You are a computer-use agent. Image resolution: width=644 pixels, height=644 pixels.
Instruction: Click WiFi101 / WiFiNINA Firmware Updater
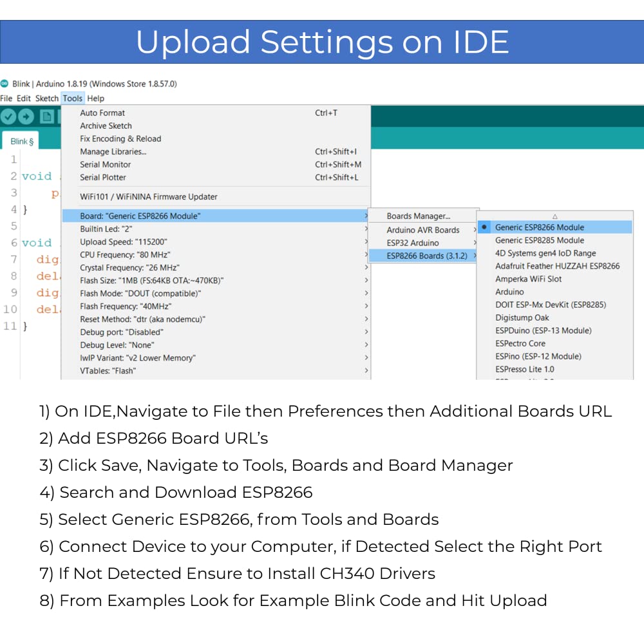pos(148,196)
